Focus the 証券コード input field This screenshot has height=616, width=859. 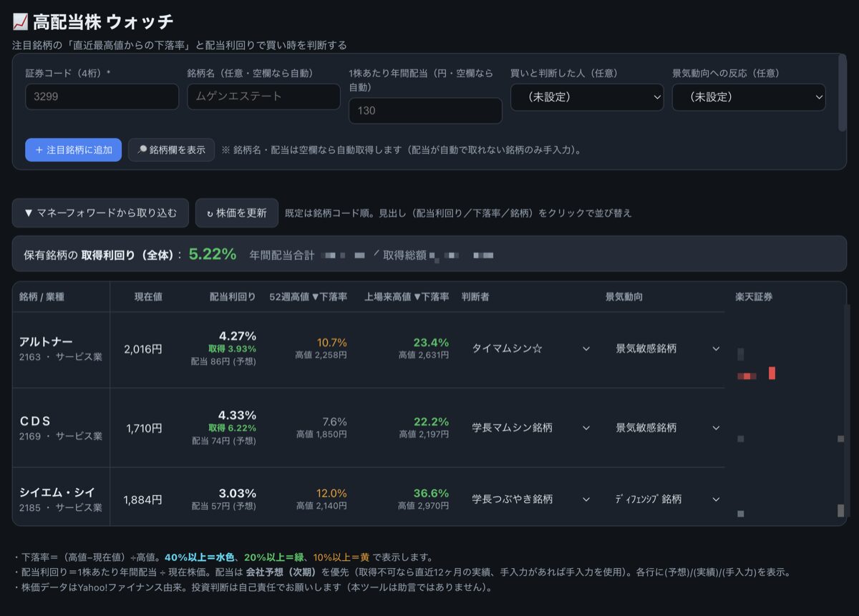[x=102, y=97]
